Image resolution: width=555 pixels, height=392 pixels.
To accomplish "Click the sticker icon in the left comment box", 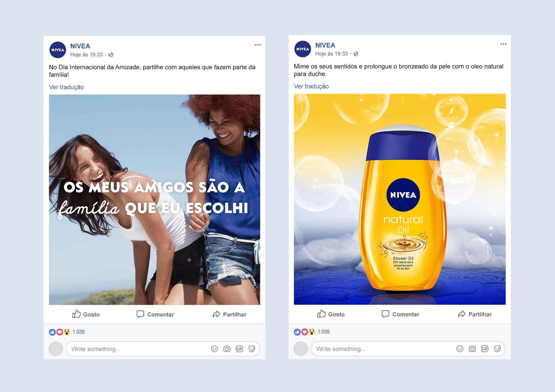I will tap(252, 349).
